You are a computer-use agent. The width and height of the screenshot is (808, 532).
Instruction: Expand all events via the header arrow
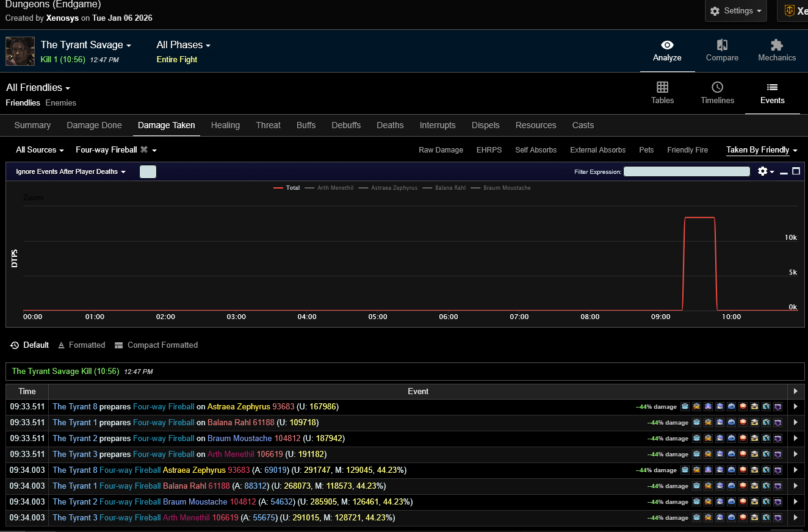(x=795, y=391)
